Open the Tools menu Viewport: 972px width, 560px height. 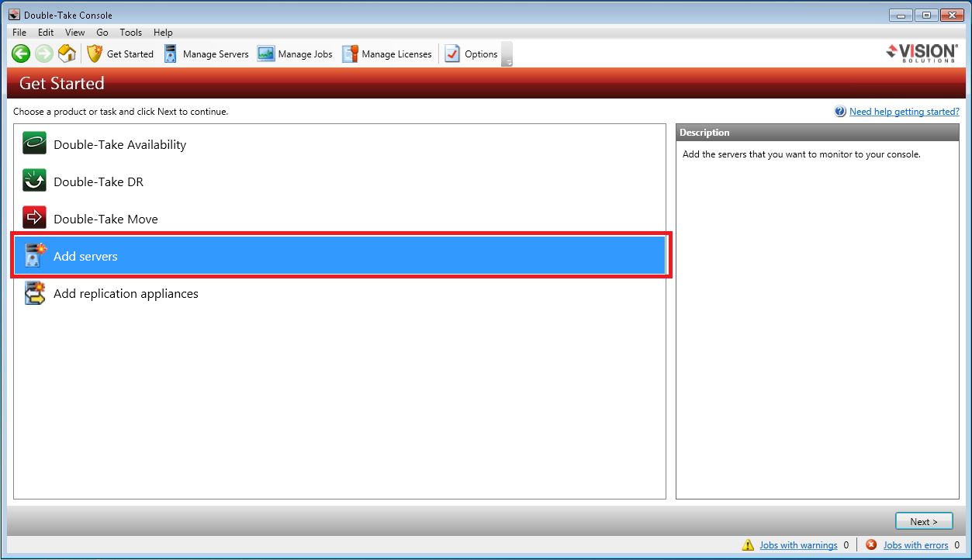(130, 33)
